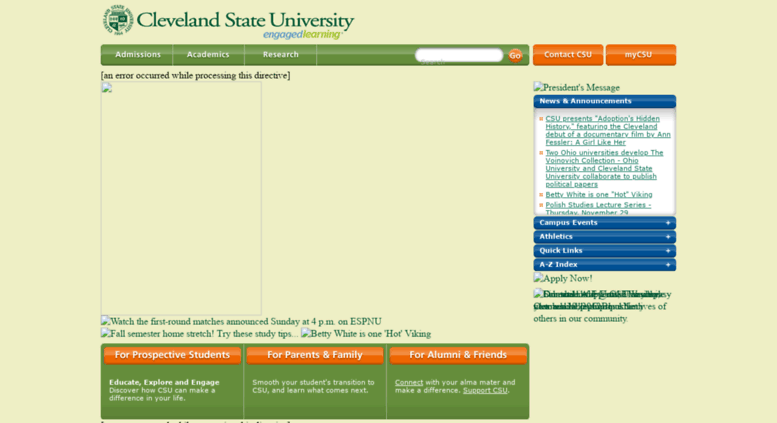The height and width of the screenshot is (423, 777).
Task: Follow the Support CSU link
Action: click(485, 390)
